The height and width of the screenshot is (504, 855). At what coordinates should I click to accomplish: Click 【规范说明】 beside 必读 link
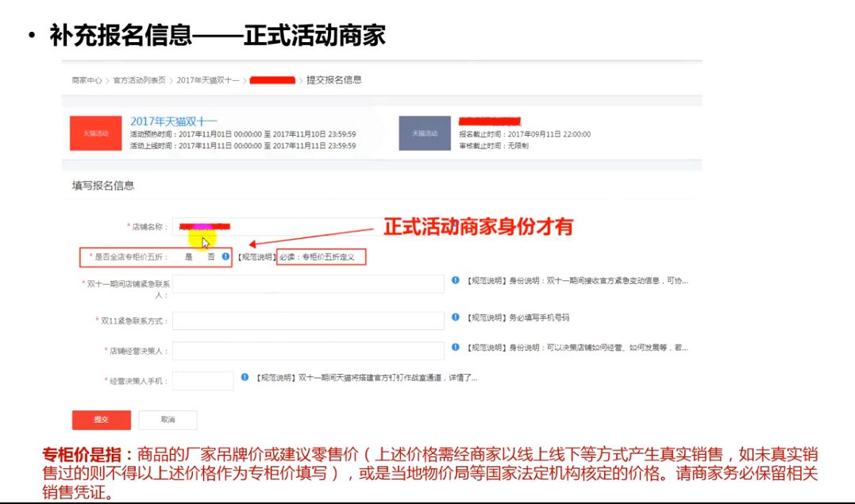[256, 257]
